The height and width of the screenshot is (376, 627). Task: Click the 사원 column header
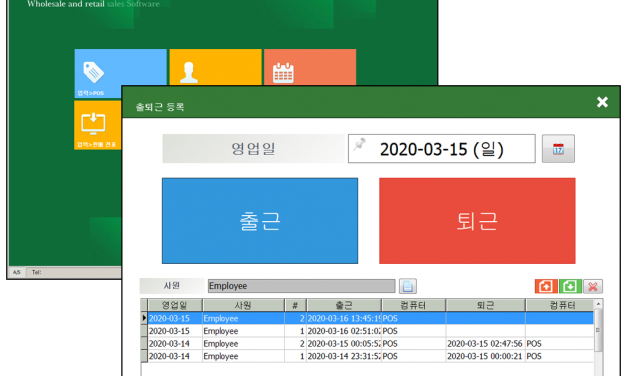(243, 305)
